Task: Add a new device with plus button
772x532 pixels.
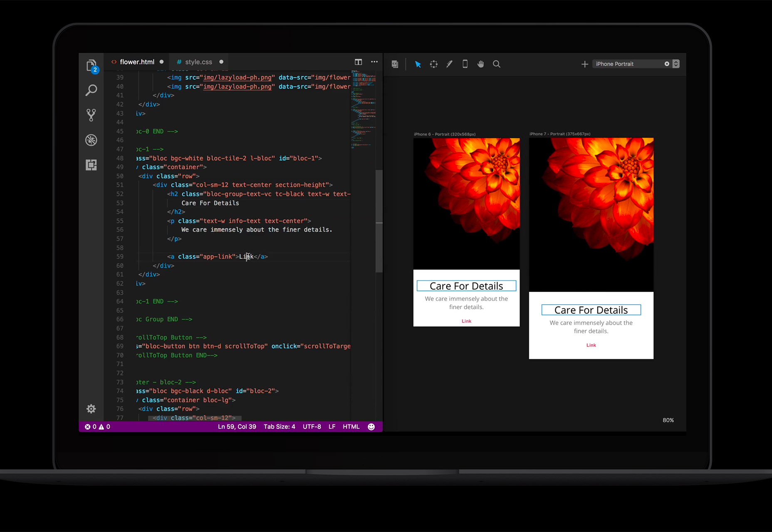Action: pos(584,64)
